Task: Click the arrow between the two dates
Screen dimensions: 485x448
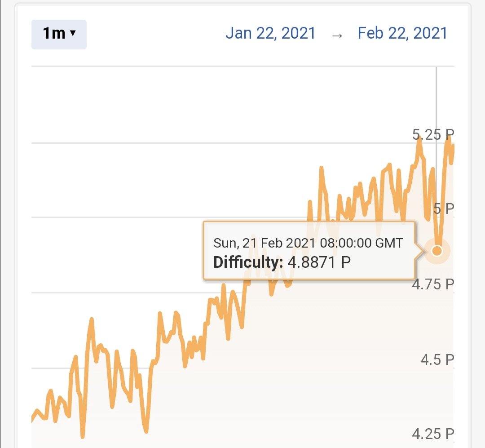Action: click(337, 35)
